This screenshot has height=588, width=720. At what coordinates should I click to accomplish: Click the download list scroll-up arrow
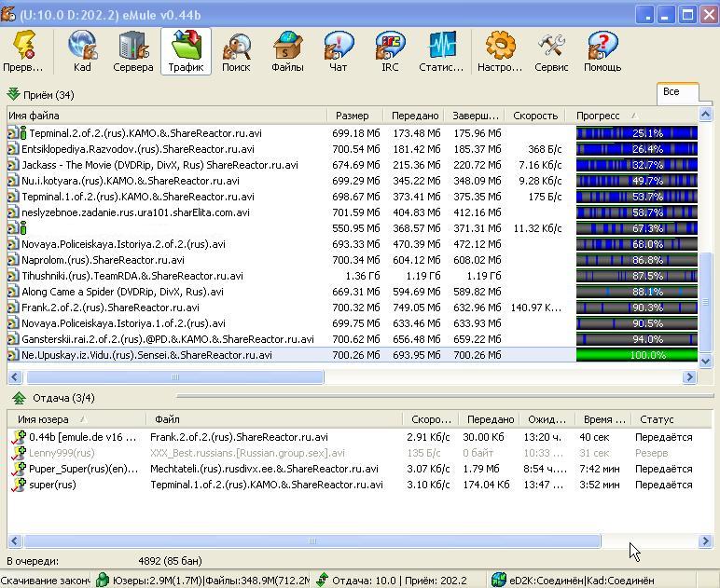[x=705, y=114]
